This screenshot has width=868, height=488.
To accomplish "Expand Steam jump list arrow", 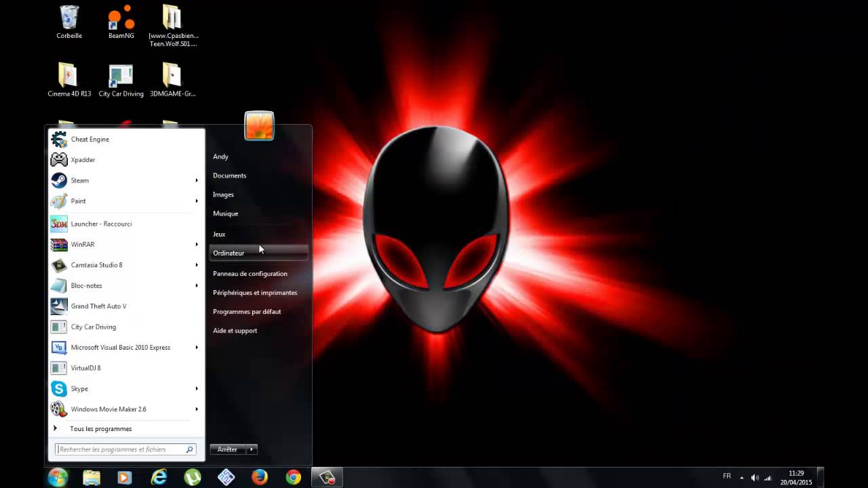I will pyautogui.click(x=197, y=180).
